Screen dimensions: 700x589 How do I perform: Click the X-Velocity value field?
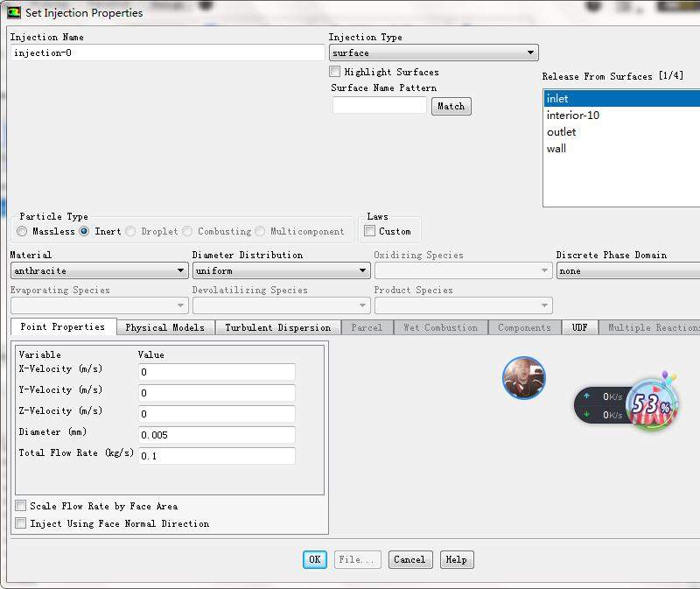pyautogui.click(x=216, y=372)
